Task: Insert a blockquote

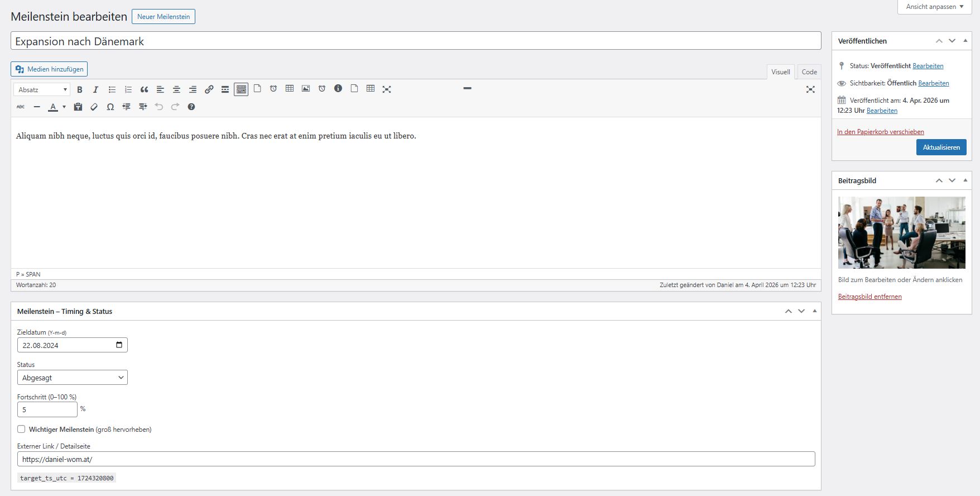Action: coord(144,89)
